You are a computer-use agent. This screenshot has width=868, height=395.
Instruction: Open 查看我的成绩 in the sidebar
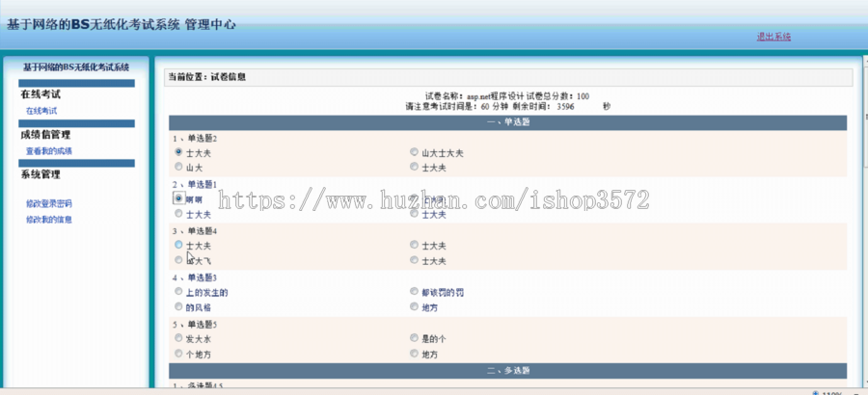49,150
